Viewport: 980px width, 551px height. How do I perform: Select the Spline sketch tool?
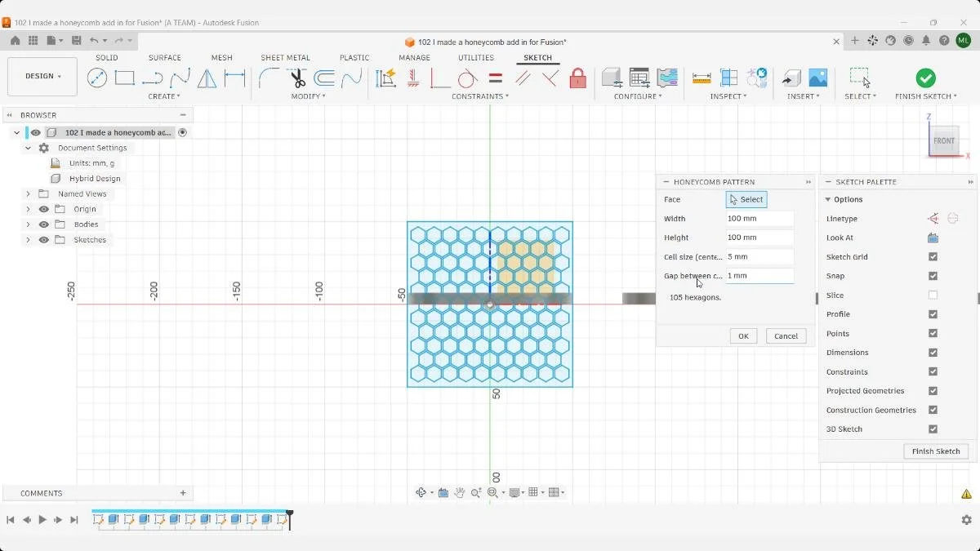tap(180, 78)
